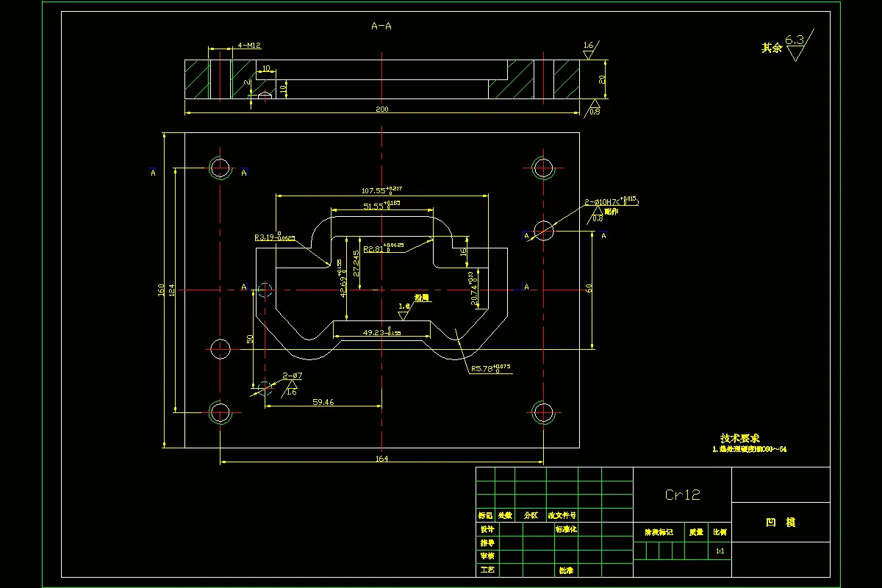
Task: Select the 凹 模 part name
Action: [781, 523]
